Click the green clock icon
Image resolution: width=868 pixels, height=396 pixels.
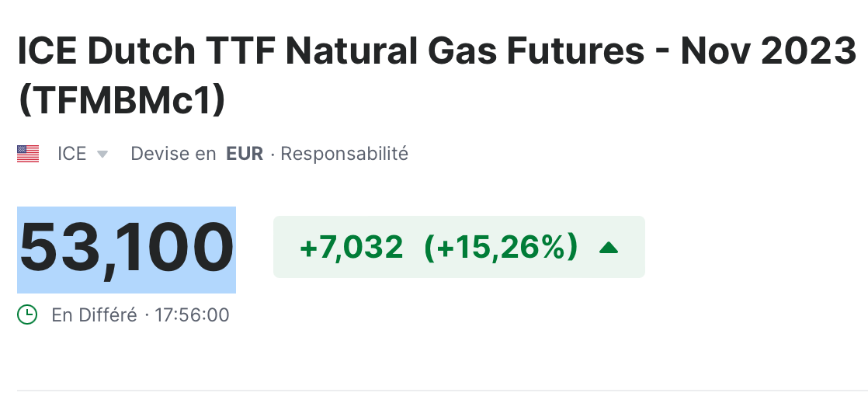tap(27, 314)
